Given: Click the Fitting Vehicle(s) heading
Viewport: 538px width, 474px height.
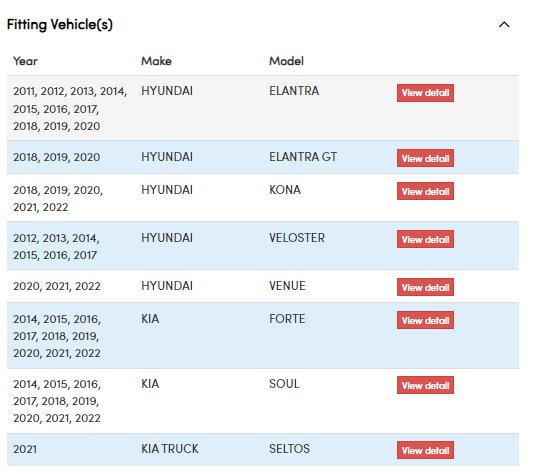Looking at the screenshot, I should (x=60, y=25).
